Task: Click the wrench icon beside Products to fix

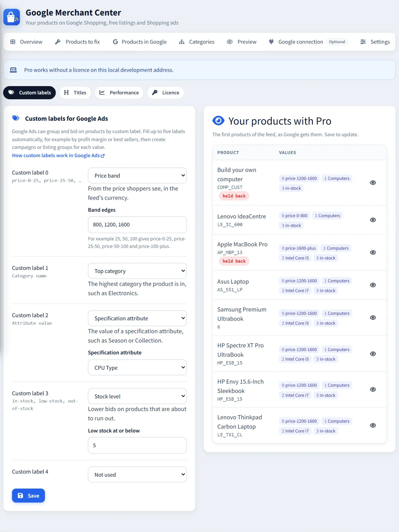Action: coord(58,42)
